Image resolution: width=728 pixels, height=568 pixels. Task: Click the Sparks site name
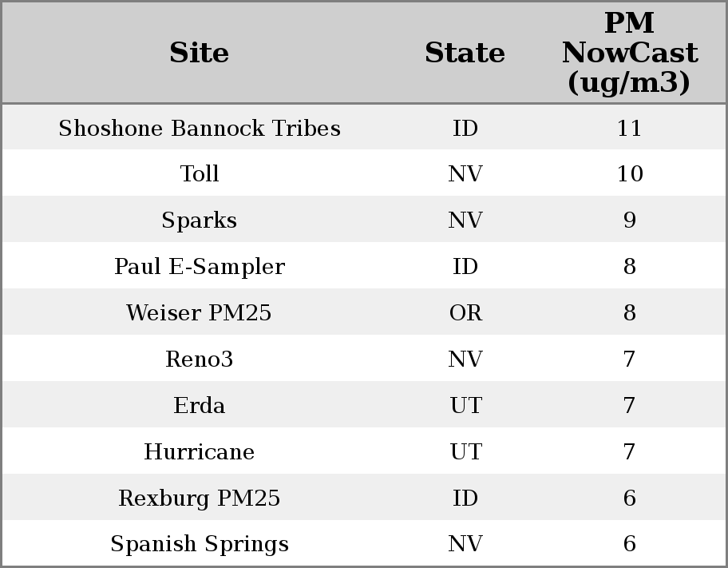pyautogui.click(x=200, y=220)
